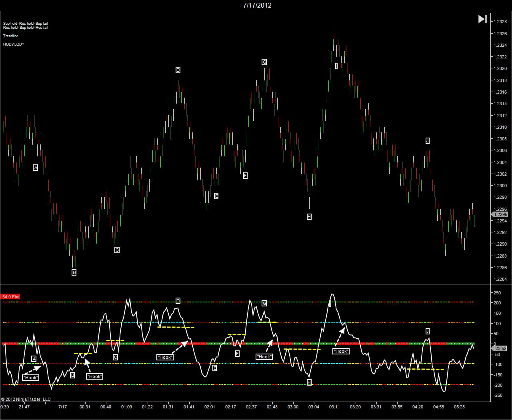Select label G in the price panel
This screenshot has height=420, width=512.
(264, 62)
